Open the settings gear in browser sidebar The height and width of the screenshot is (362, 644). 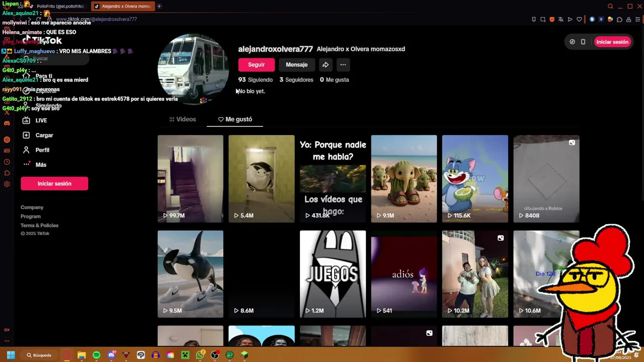tap(7, 184)
